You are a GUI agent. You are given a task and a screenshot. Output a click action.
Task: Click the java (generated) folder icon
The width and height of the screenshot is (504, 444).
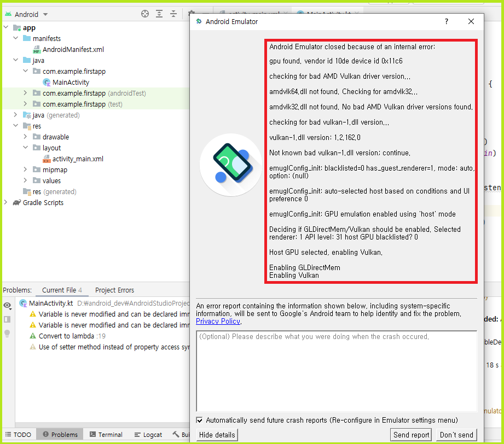coord(27,115)
